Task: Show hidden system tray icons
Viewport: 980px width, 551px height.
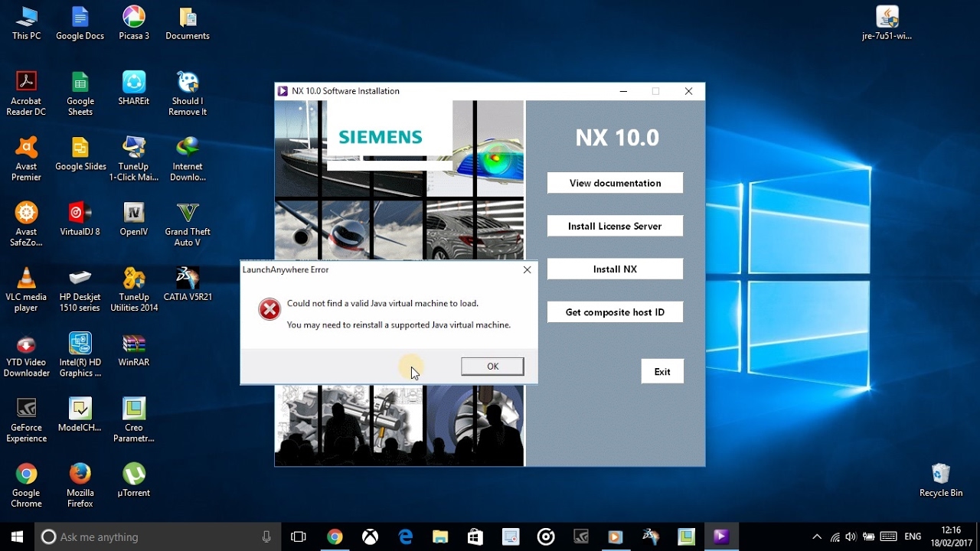Action: (817, 537)
